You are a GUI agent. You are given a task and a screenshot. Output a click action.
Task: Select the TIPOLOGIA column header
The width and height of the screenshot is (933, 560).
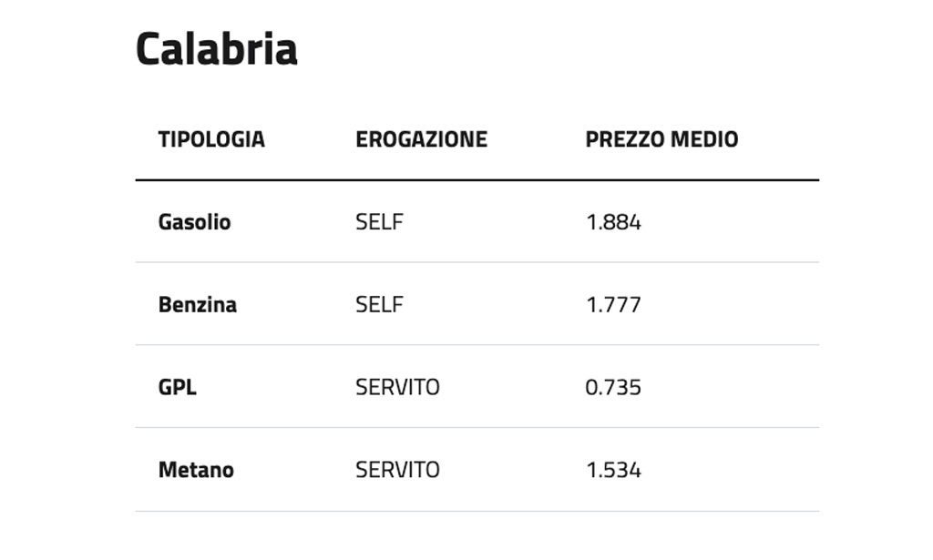(211, 139)
